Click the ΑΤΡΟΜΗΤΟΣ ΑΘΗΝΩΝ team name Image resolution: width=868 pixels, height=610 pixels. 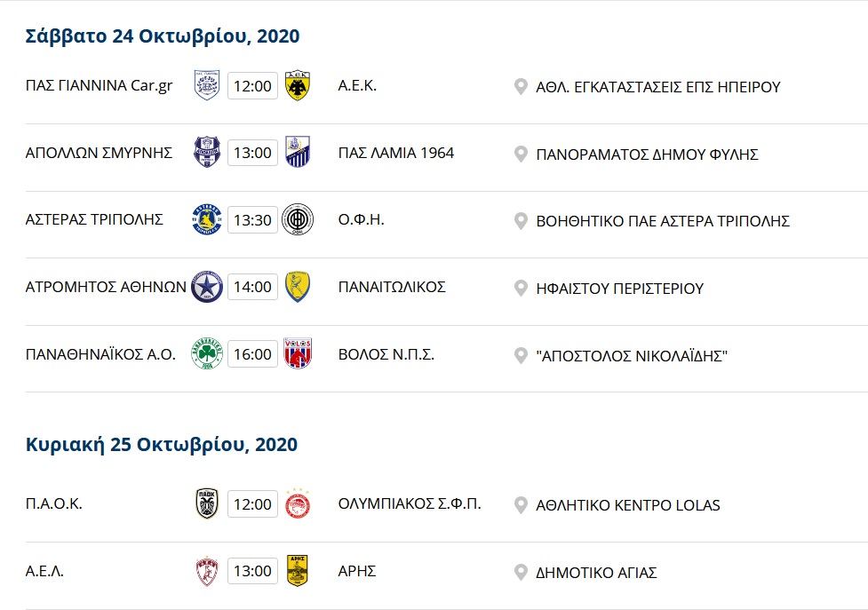coord(106,287)
